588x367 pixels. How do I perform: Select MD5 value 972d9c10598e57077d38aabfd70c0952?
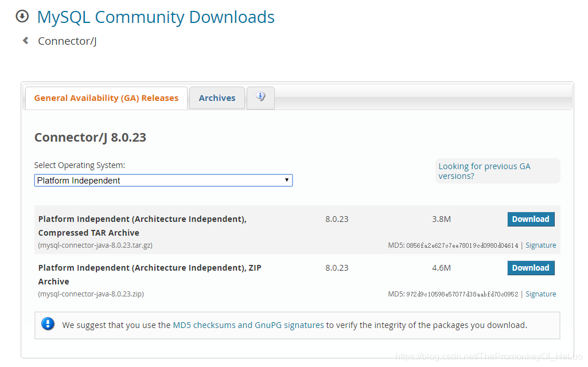coord(462,294)
